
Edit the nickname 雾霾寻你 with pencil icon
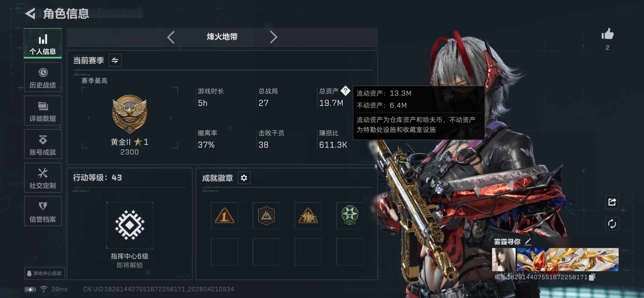point(528,241)
